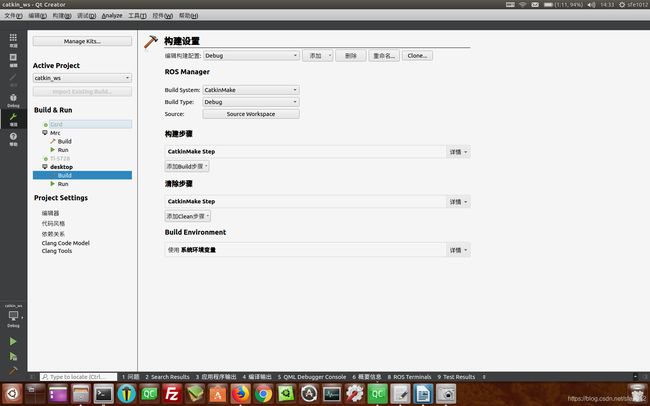
Task: Expand details of clean CatkinMake Step
Action: point(458,202)
